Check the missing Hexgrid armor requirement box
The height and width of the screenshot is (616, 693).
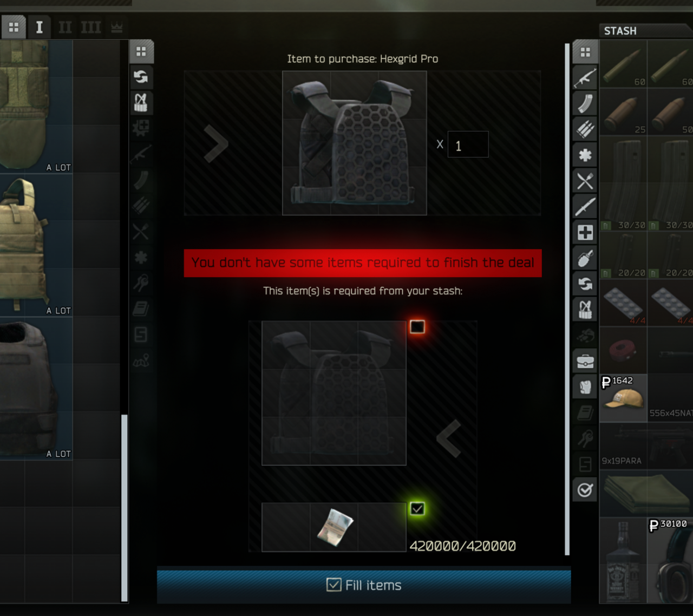click(417, 326)
